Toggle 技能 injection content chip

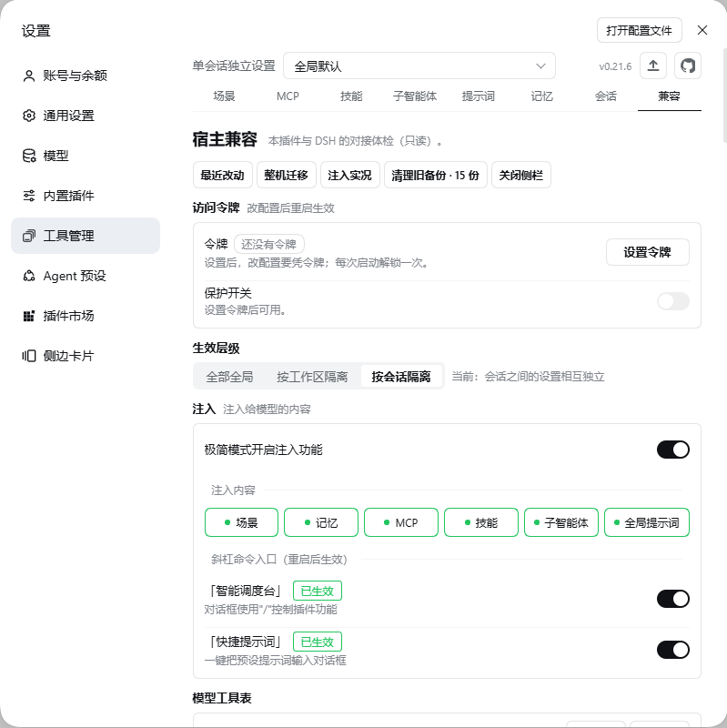(x=481, y=522)
